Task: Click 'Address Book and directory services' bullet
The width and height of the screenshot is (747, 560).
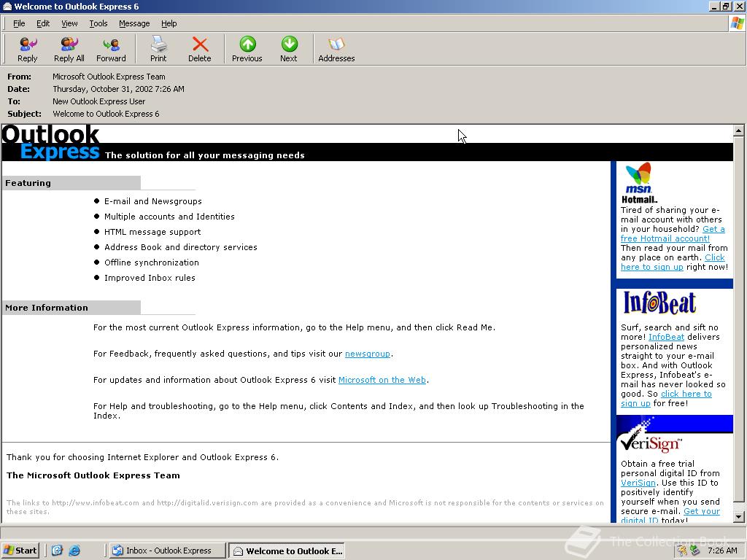Action: point(181,247)
